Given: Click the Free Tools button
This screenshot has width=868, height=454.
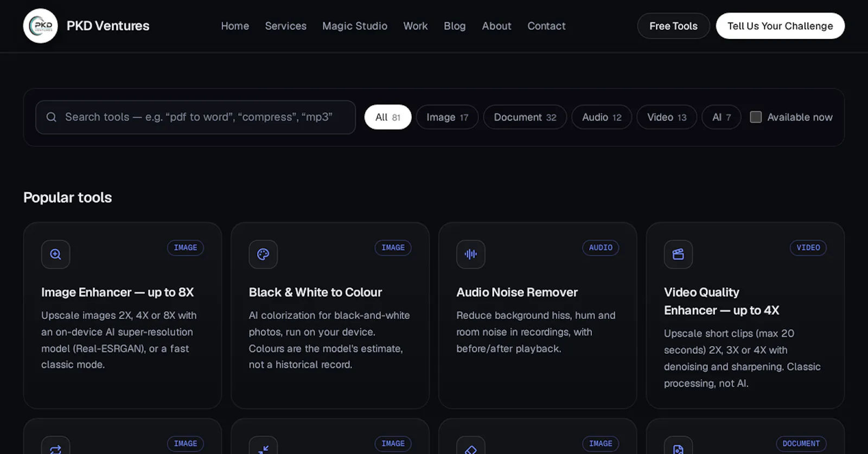Looking at the screenshot, I should point(673,26).
